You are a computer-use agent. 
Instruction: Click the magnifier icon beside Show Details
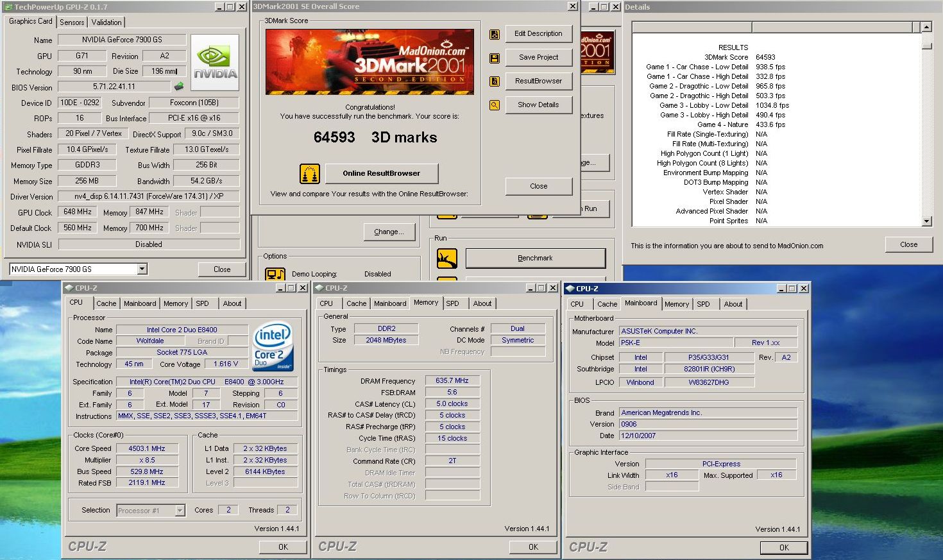coord(495,105)
